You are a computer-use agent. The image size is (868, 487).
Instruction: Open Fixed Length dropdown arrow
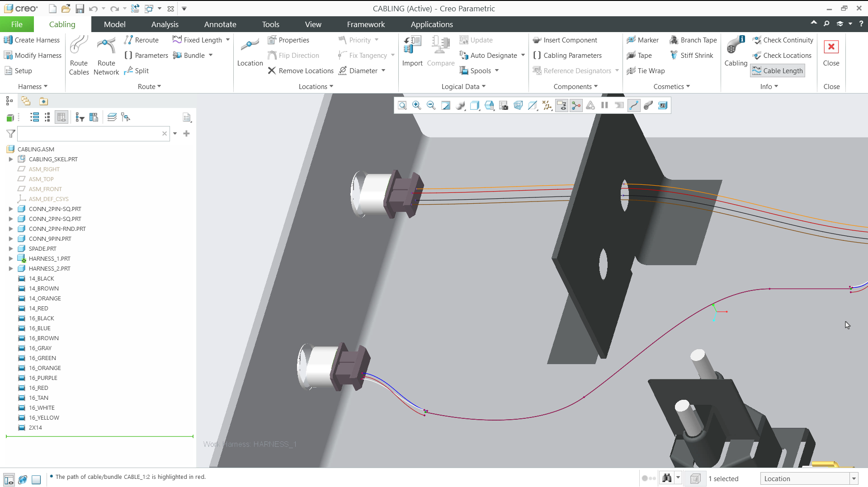228,40
